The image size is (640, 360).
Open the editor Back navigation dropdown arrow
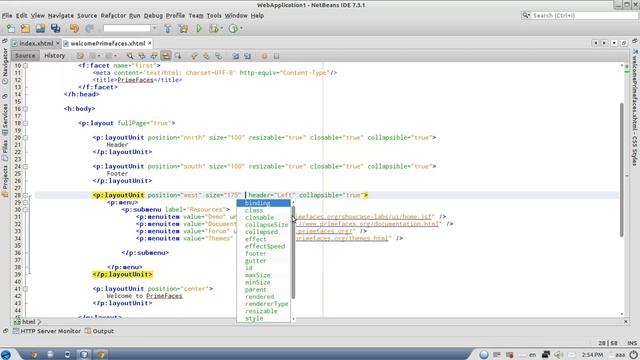coord(99,56)
